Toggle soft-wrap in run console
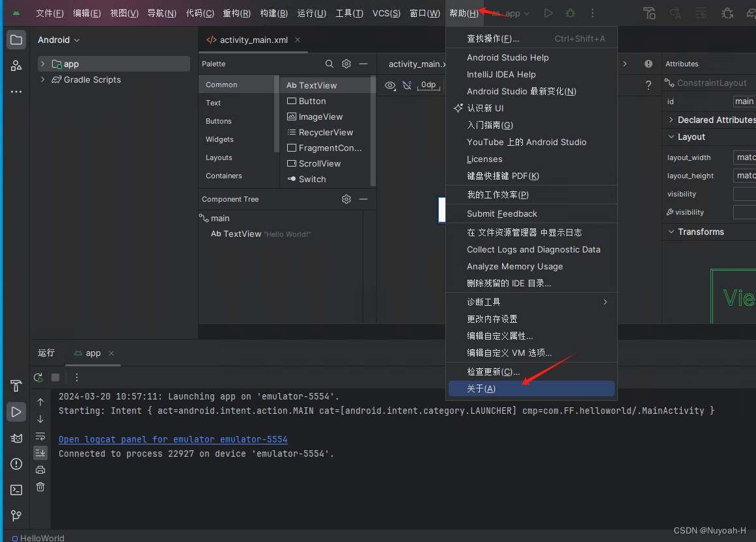This screenshot has width=756, height=542. (x=40, y=437)
